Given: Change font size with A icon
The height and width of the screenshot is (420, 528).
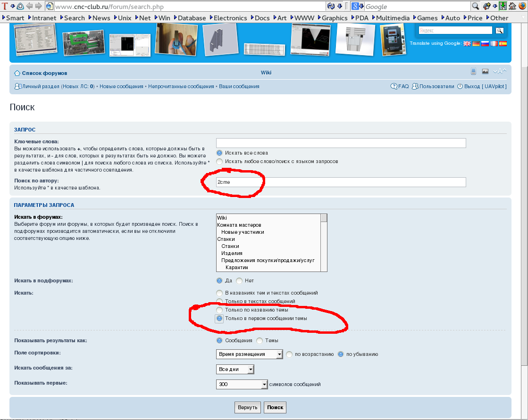Looking at the screenshot, I should (500, 71).
